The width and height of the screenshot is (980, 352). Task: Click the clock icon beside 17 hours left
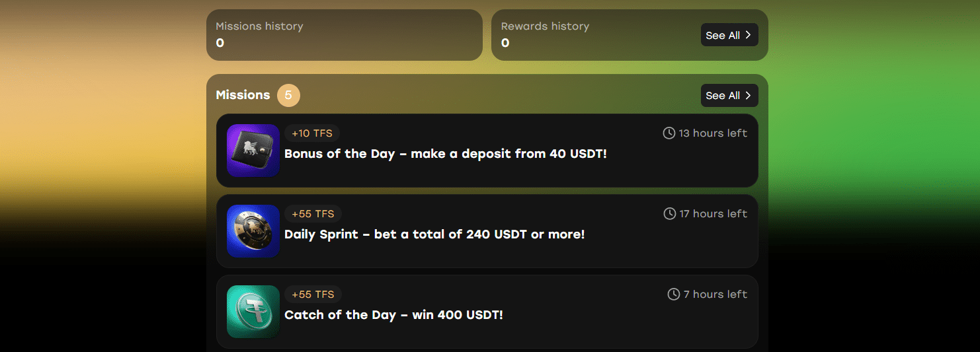click(670, 214)
